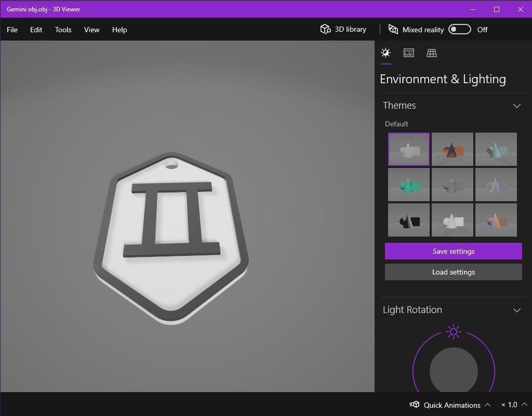The width and height of the screenshot is (532, 416).
Task: Click the Gemini pendant model in the viewport
Action: click(171, 238)
